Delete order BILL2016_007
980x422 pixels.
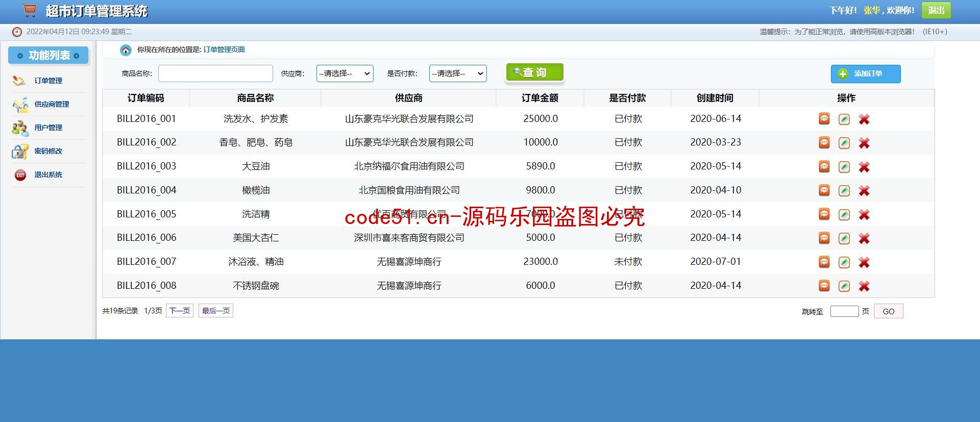click(x=864, y=262)
